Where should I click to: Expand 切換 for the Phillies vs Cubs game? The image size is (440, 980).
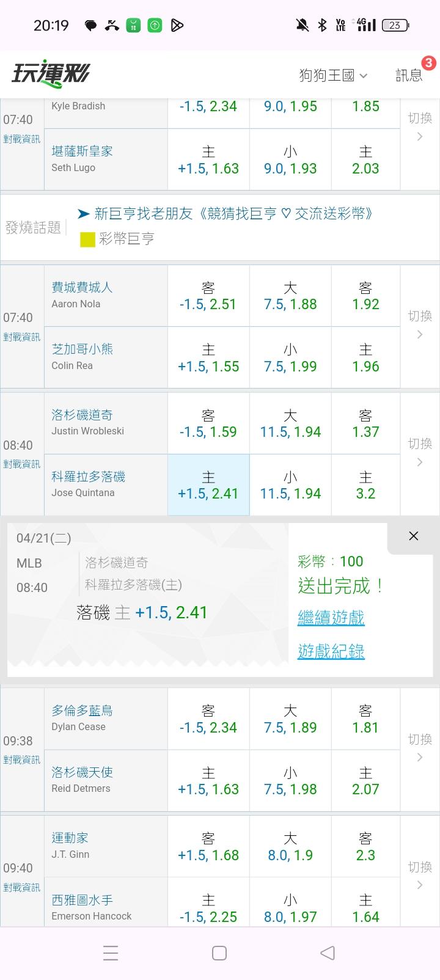420,325
